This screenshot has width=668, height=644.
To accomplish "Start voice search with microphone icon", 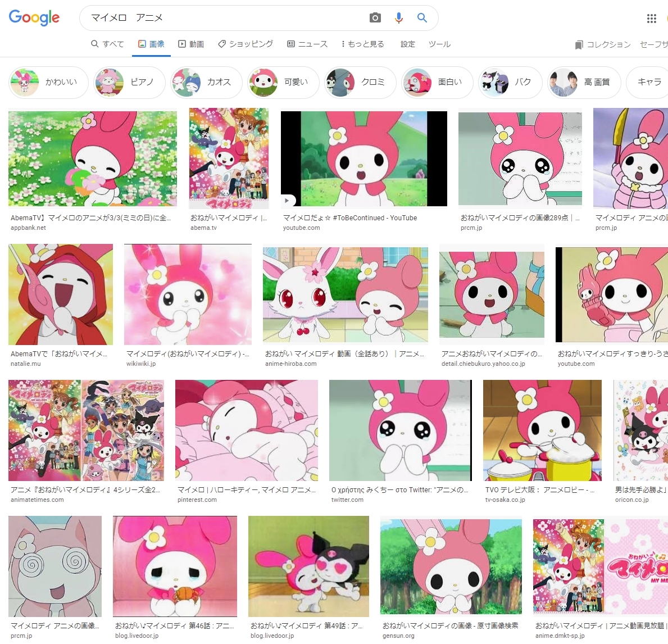I will point(399,17).
